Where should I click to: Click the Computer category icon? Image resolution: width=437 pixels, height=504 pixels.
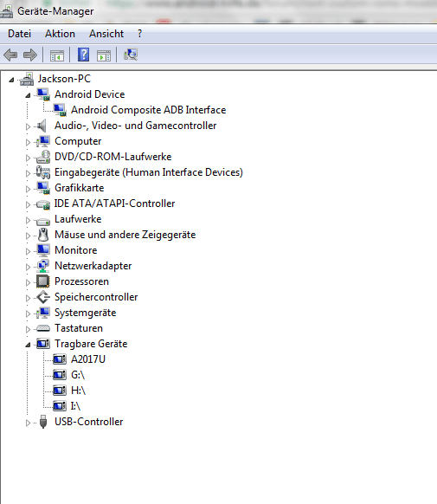(43, 141)
